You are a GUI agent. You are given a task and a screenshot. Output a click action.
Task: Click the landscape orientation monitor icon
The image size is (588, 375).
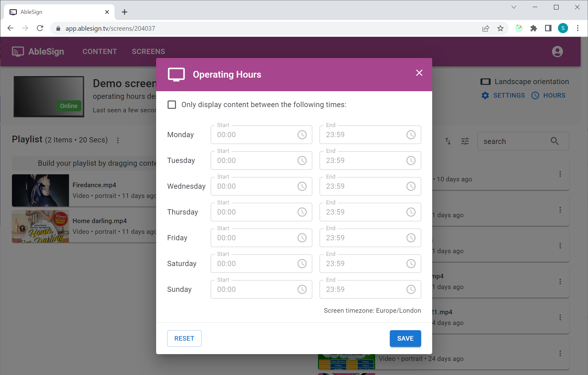click(485, 81)
